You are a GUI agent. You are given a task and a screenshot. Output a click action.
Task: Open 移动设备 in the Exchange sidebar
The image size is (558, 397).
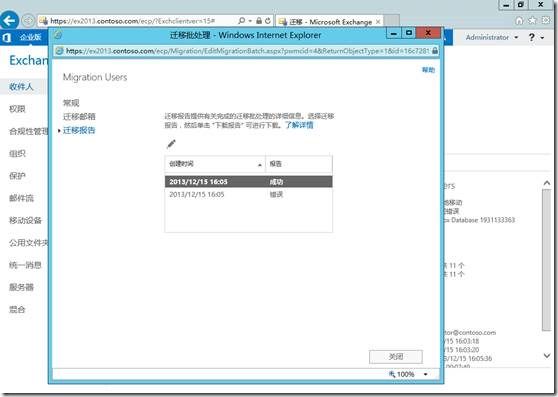(25, 221)
